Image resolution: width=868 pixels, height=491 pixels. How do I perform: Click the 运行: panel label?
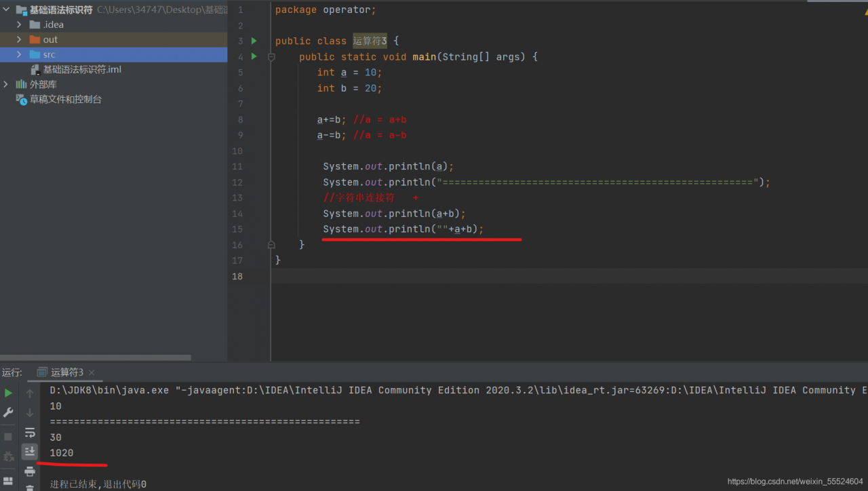(x=12, y=372)
